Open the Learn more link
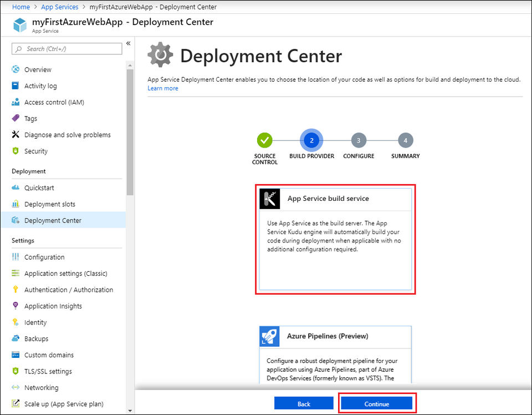 pyautogui.click(x=163, y=88)
